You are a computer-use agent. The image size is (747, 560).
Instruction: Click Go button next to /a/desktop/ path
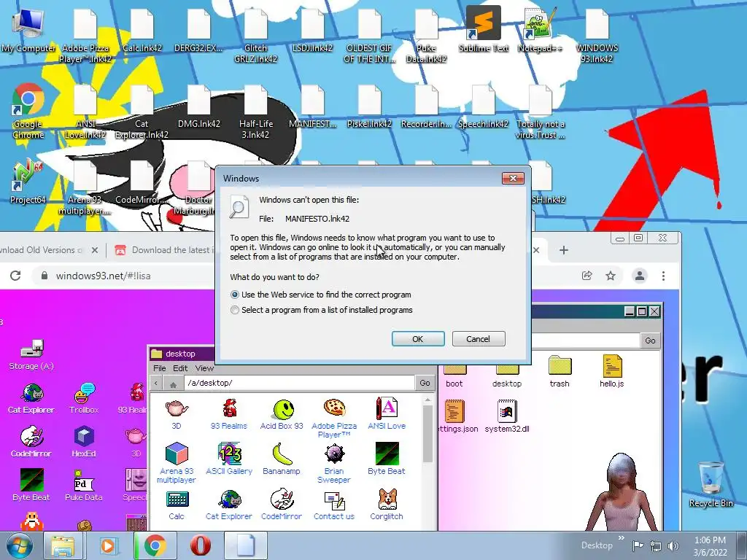(425, 383)
